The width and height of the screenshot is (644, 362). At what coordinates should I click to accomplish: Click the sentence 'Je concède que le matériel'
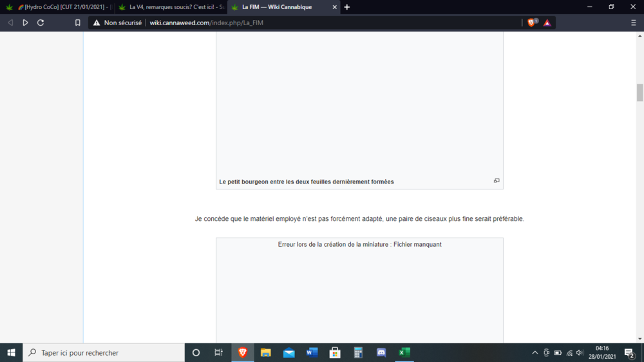click(x=359, y=218)
